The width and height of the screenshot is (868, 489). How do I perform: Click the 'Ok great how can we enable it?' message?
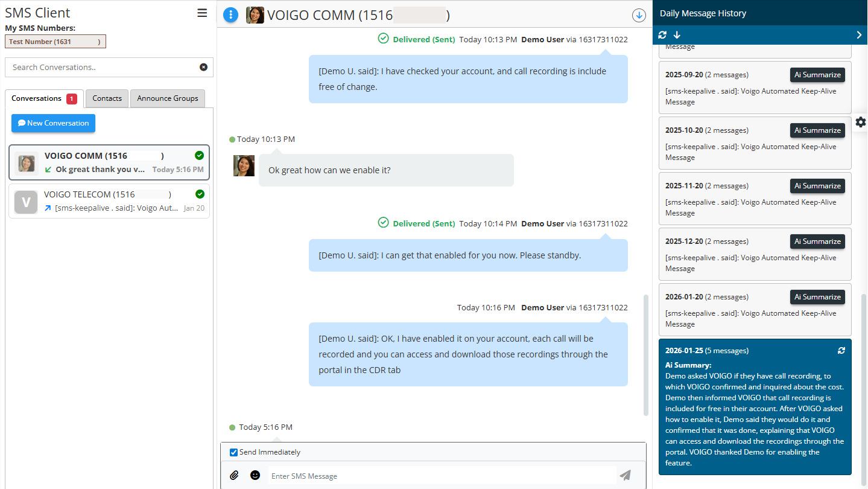click(386, 170)
